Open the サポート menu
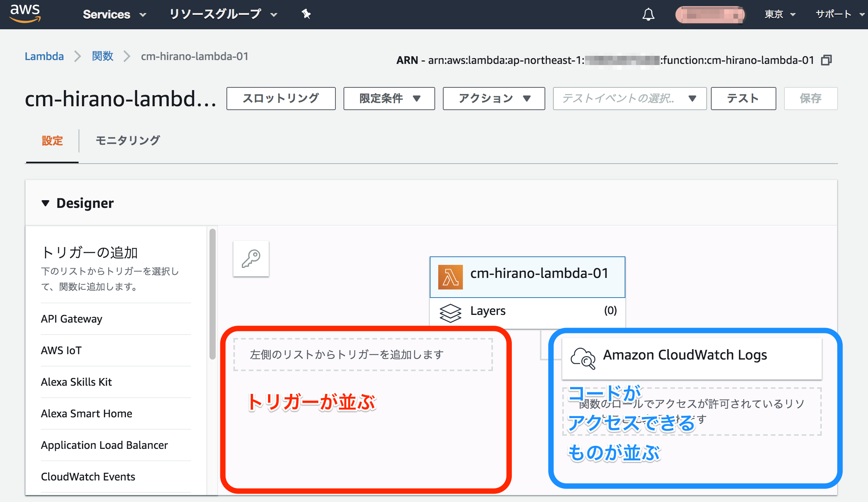Screen dimensions: 868x502 point(840,15)
